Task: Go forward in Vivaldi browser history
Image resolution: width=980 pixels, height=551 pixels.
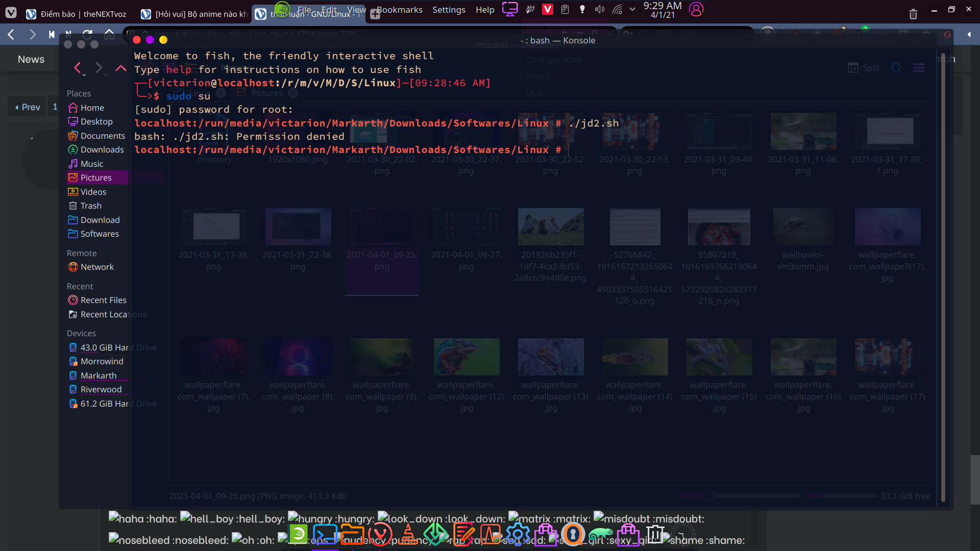Action: [x=33, y=34]
